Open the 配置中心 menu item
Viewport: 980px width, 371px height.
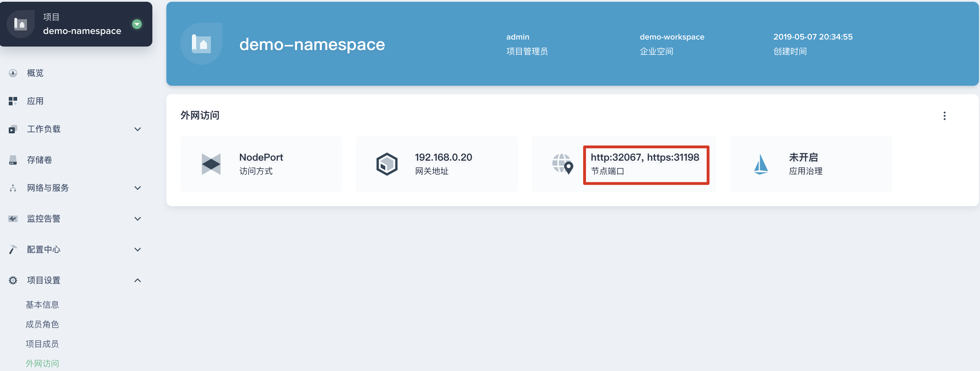(43, 250)
